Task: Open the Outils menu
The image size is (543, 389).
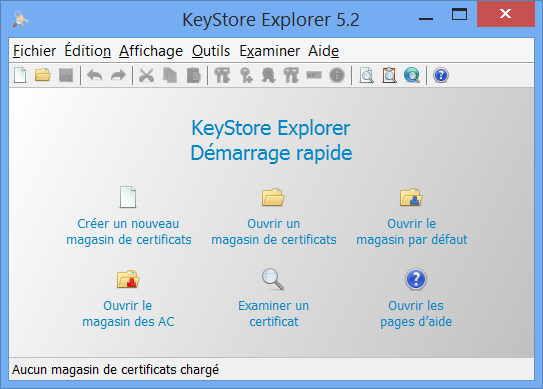Action: (x=211, y=51)
